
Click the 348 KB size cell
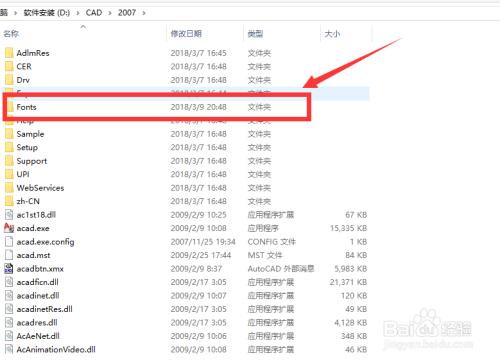tap(354, 336)
